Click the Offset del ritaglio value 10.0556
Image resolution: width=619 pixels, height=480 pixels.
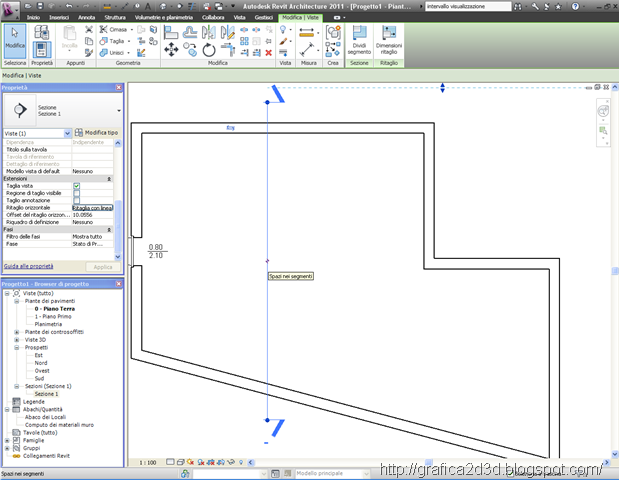click(92, 215)
